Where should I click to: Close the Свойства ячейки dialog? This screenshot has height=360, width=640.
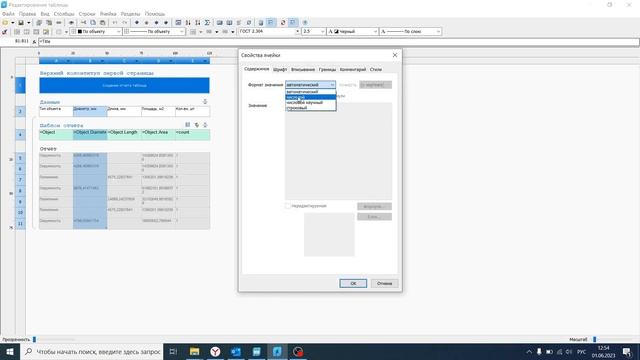coord(395,55)
